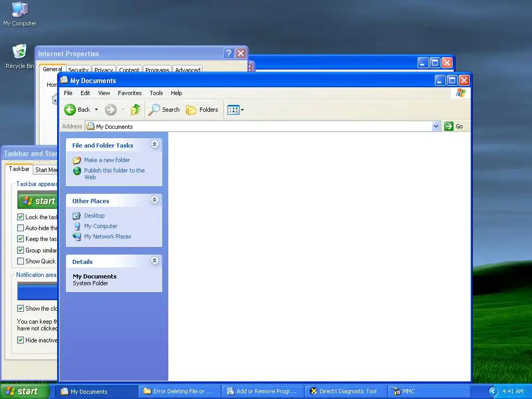The height and width of the screenshot is (399, 532).
Task: Switch to the Start Menu tab
Action: (46, 170)
